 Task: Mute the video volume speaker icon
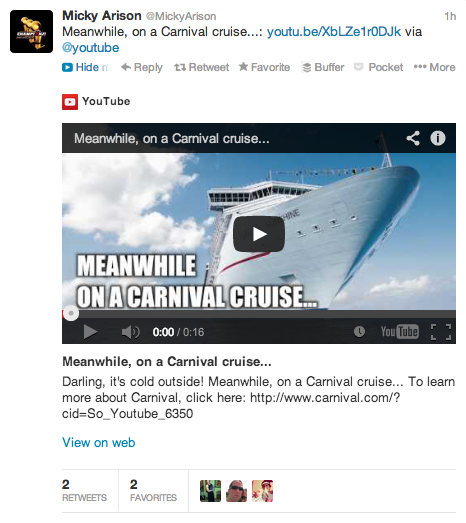(130, 332)
